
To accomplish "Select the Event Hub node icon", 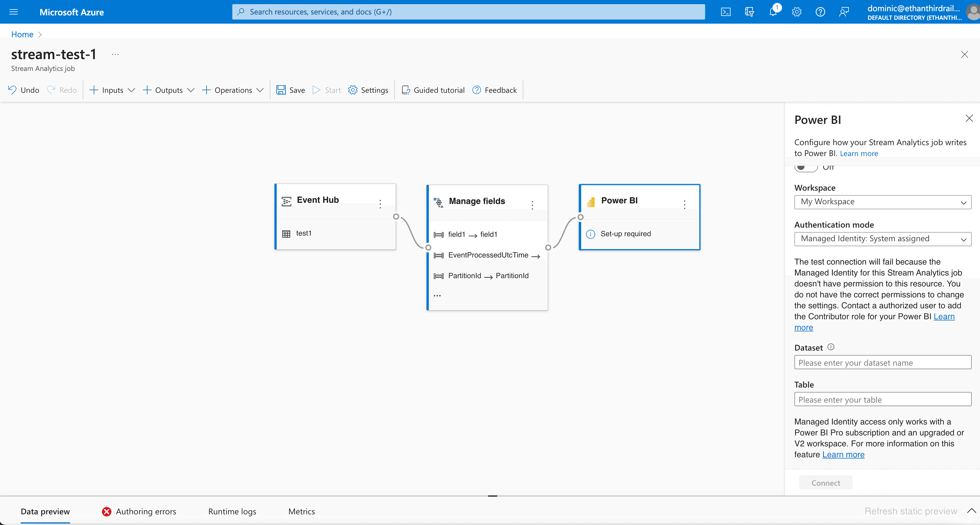I will tap(286, 201).
